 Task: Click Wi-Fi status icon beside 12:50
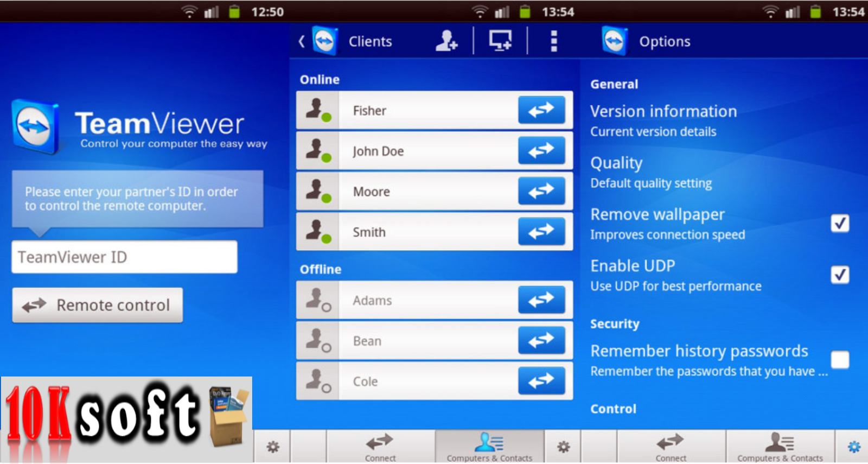189,11
